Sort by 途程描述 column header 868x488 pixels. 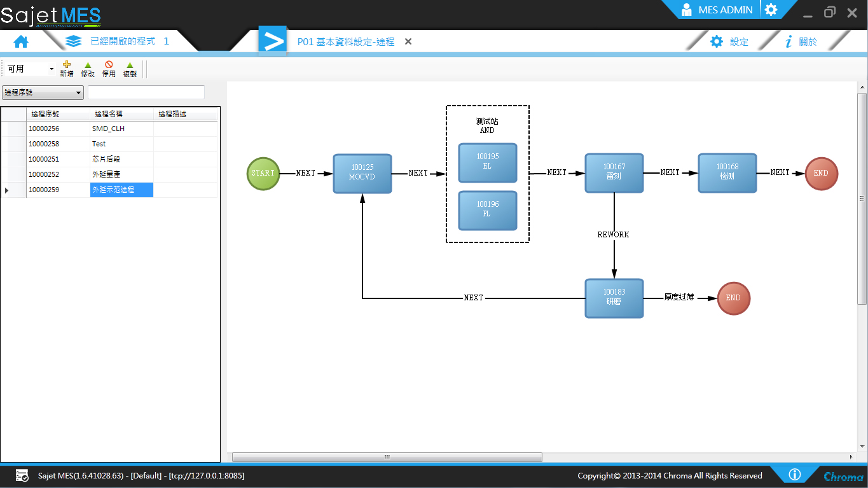tap(185, 114)
